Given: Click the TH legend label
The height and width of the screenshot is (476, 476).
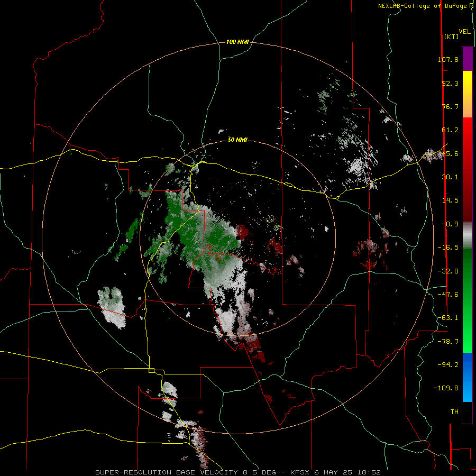Looking at the screenshot, I should 454,412.
